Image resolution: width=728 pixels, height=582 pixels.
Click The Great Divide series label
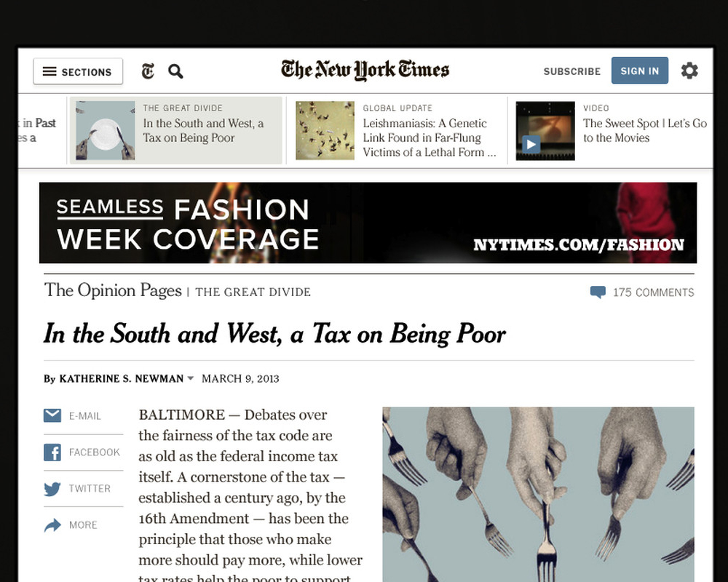point(253,292)
